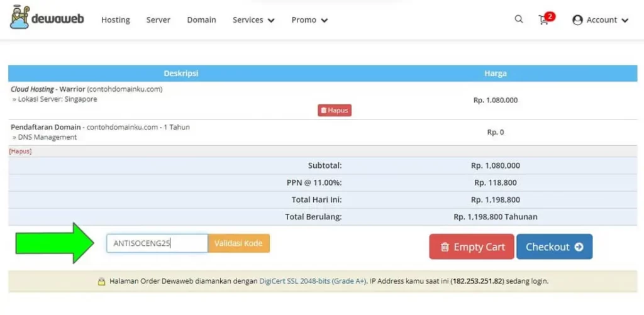Select the Rp. 118,800 tax amount
This screenshot has height=315, width=644.
pos(496,183)
